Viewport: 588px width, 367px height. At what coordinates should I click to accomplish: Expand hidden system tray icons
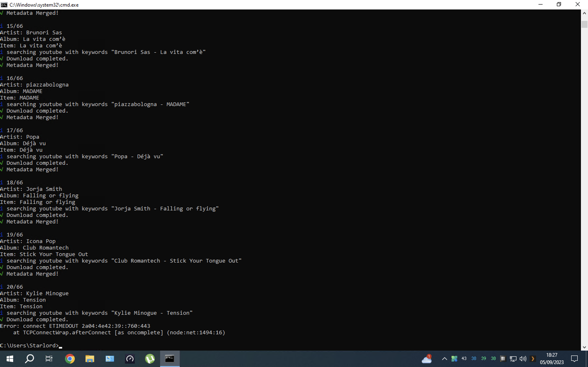[x=444, y=359]
